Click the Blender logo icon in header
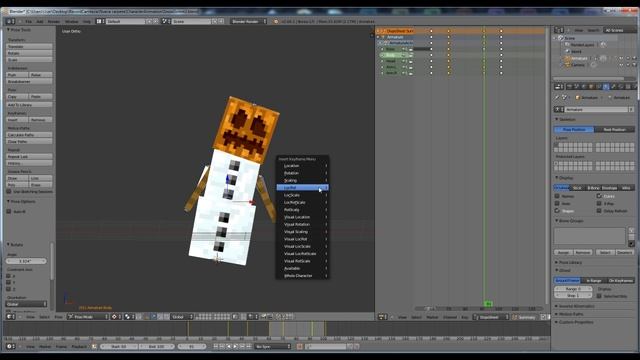Image resolution: width=640 pixels, height=360 pixels. [276, 21]
